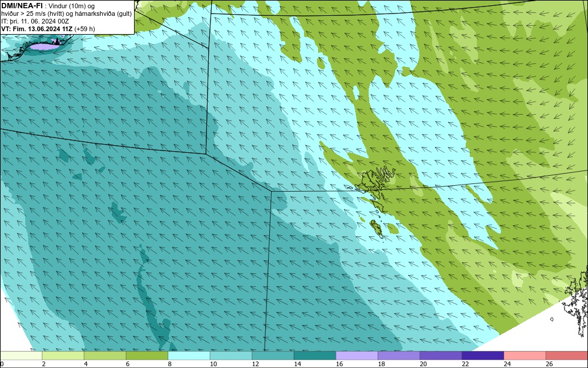Click the 6-8 m/s olive green legend swatch

pyautogui.click(x=147, y=356)
